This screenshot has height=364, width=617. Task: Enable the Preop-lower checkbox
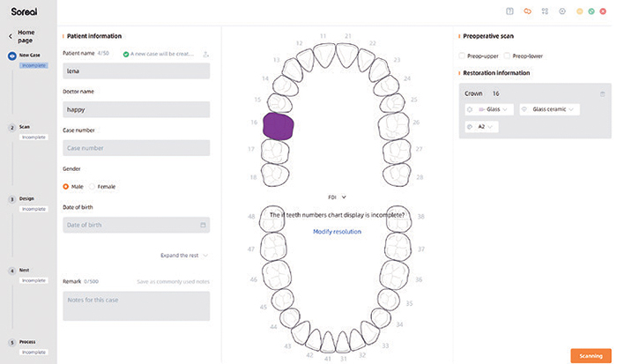tap(507, 56)
